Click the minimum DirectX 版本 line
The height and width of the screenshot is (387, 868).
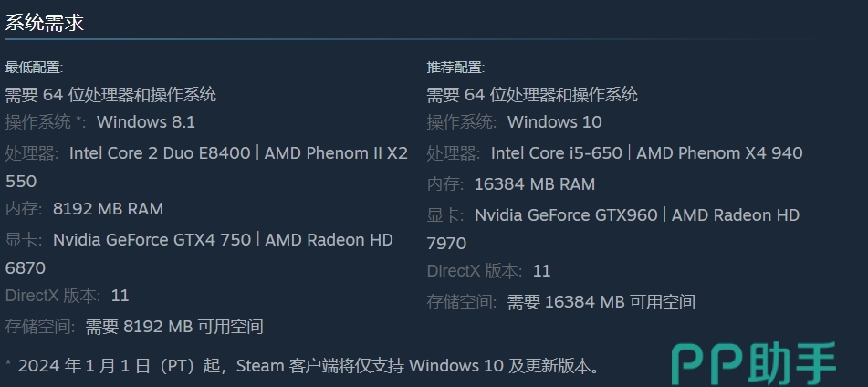[67, 296]
